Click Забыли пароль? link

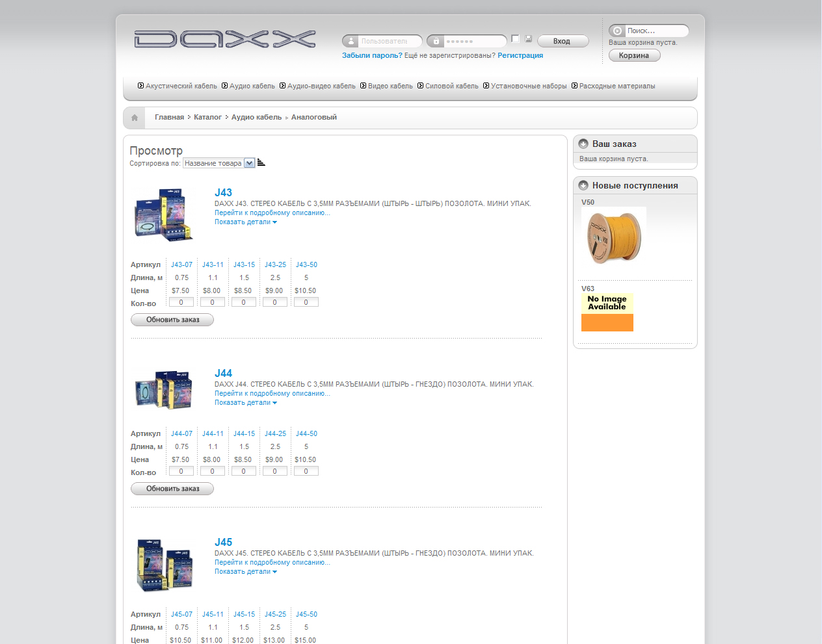[x=372, y=55]
